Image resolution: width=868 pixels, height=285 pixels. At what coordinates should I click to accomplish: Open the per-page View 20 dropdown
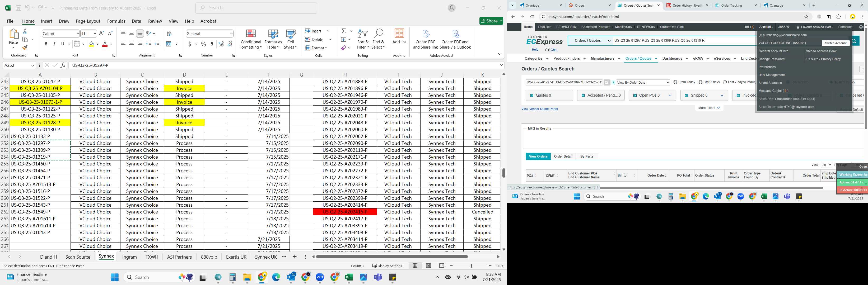[826, 165]
